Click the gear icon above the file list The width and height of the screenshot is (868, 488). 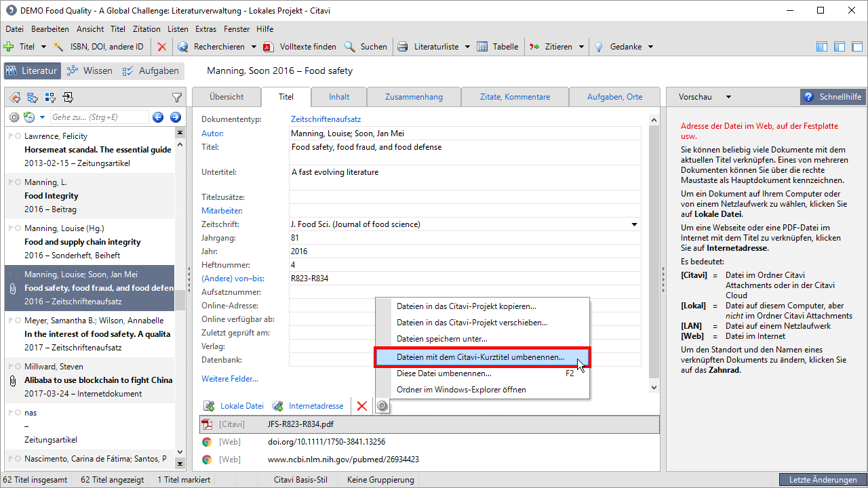tap(382, 406)
